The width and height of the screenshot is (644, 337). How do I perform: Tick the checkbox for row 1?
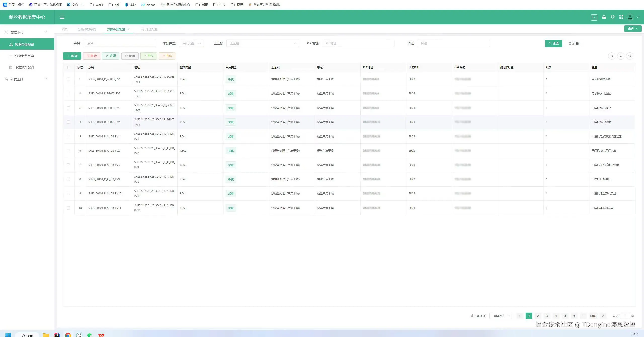pos(68,79)
